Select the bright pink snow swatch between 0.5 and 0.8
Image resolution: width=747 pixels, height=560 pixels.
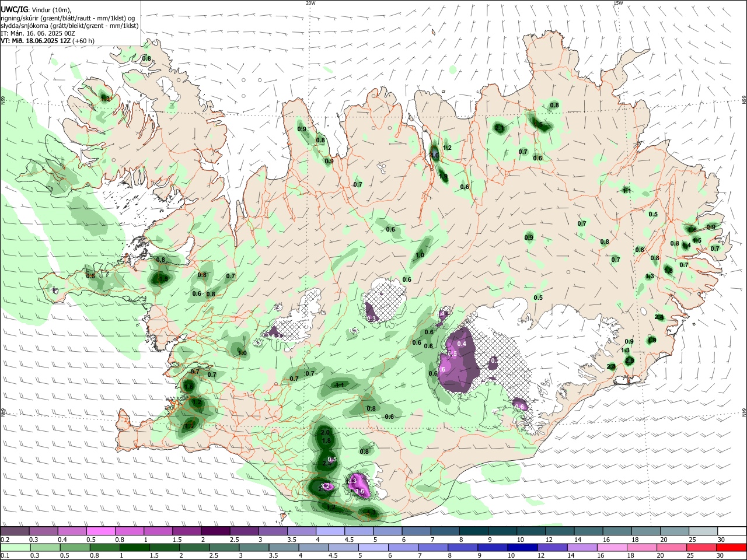click(100, 531)
